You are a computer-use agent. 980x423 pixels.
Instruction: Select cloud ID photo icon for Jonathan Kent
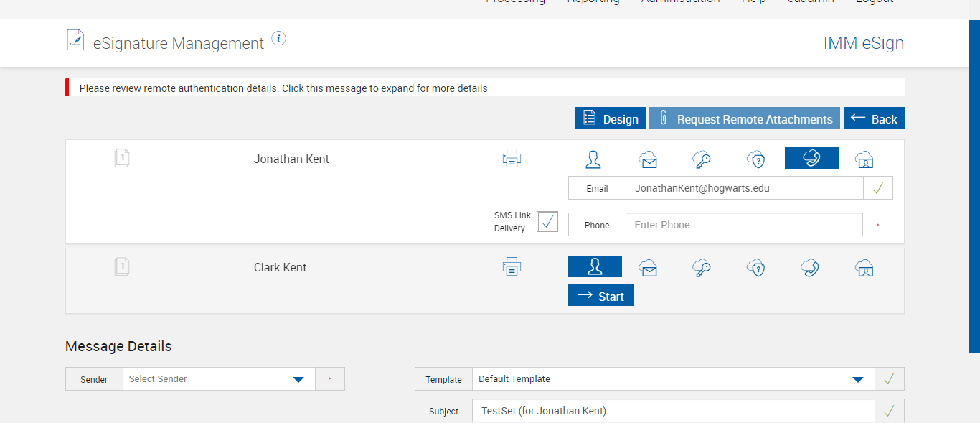[x=864, y=159]
